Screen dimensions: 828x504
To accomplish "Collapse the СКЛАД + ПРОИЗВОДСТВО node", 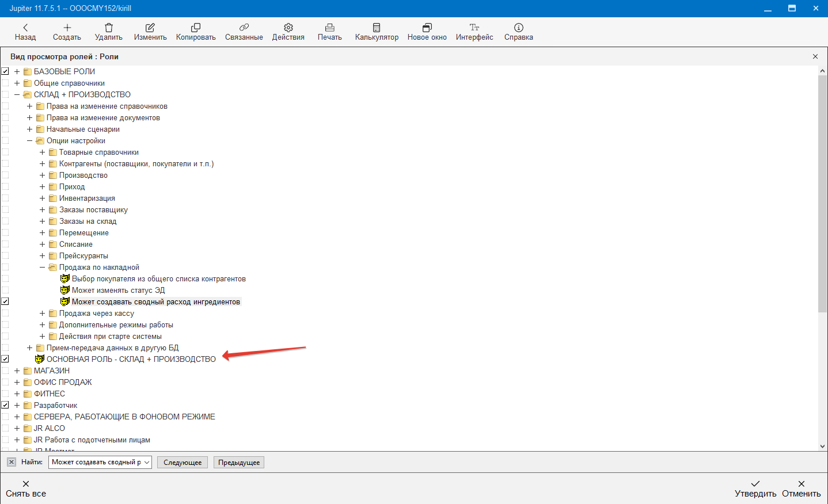I will pos(17,94).
